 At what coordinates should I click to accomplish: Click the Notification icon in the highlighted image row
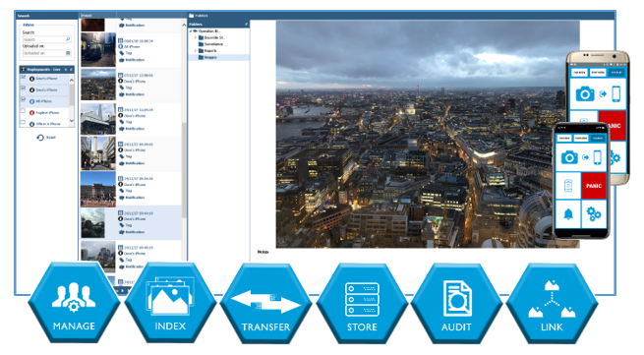pyautogui.click(x=121, y=232)
